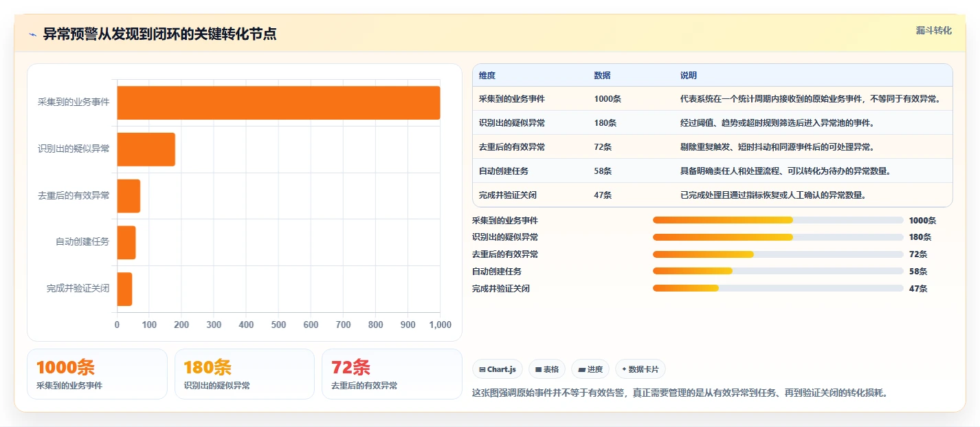Image resolution: width=980 pixels, height=427 pixels.
Task: Click the 47条 value beside the progress bar
Action: (x=918, y=289)
